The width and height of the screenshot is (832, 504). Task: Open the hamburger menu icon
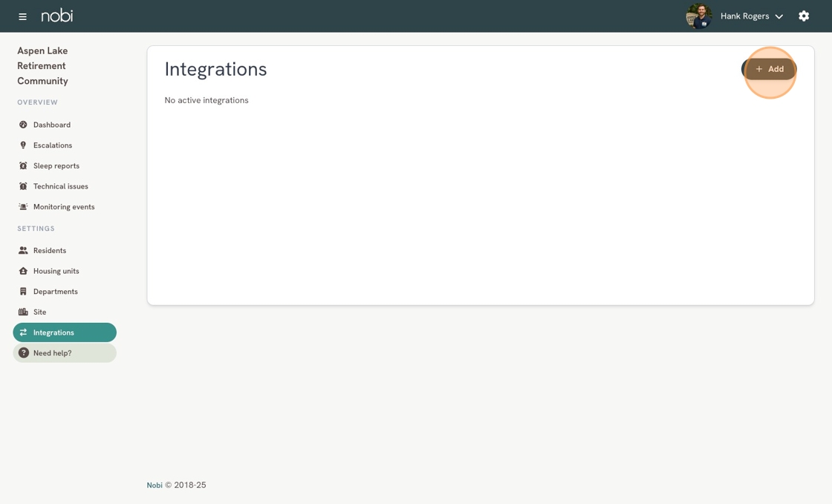click(x=22, y=16)
